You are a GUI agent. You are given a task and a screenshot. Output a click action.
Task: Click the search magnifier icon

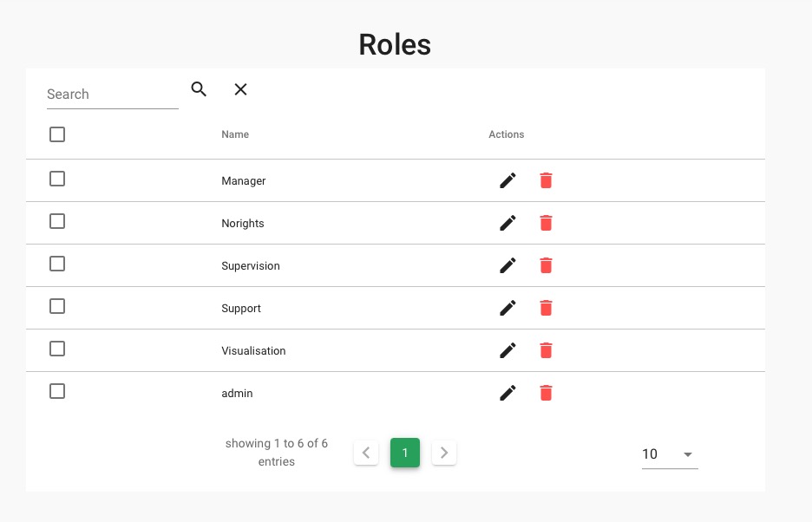[x=199, y=89]
